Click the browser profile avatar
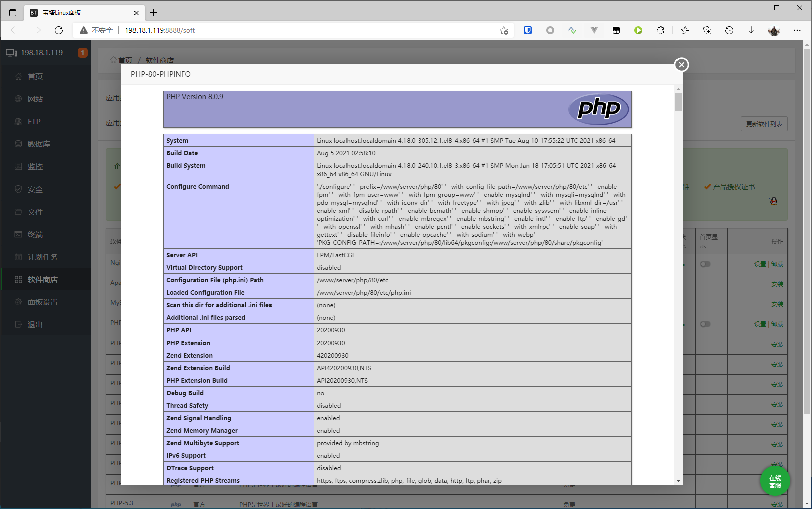 click(x=774, y=30)
